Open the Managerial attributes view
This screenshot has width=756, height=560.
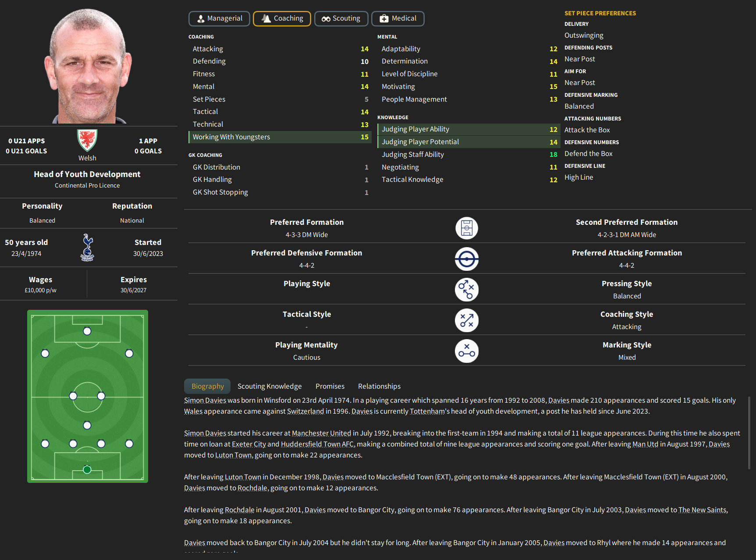pyautogui.click(x=219, y=18)
